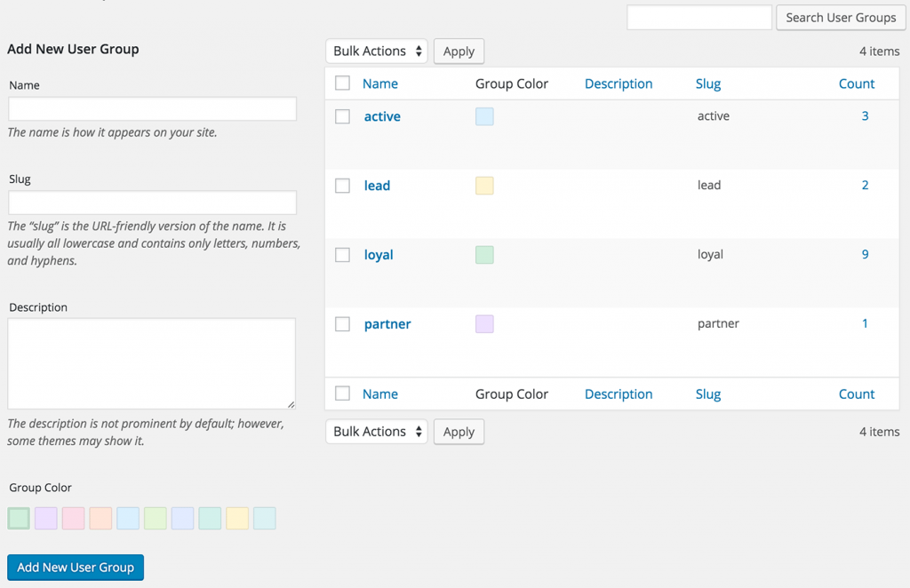Open the loyal user group

379,254
